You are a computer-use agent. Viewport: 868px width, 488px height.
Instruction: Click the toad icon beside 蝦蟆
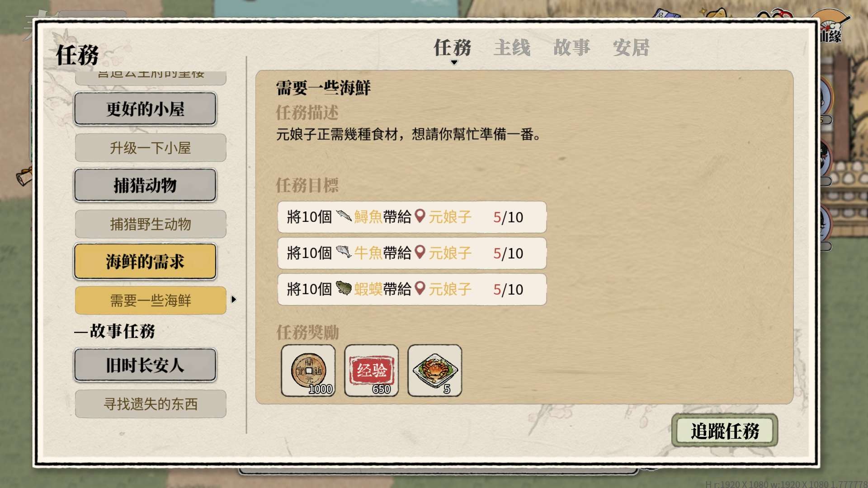tap(344, 288)
